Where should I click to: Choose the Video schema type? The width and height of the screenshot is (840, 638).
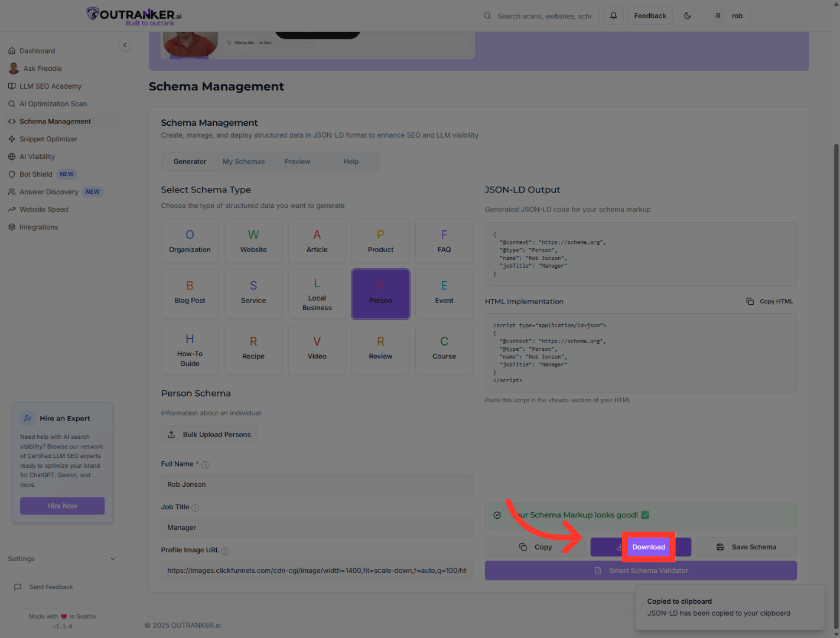[x=317, y=350]
